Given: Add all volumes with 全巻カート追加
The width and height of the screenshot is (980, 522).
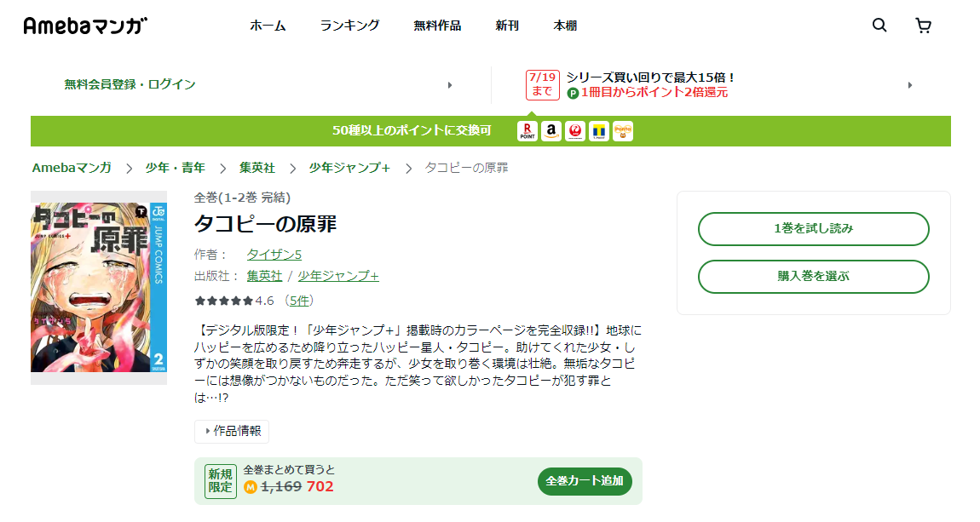Looking at the screenshot, I should [x=585, y=480].
